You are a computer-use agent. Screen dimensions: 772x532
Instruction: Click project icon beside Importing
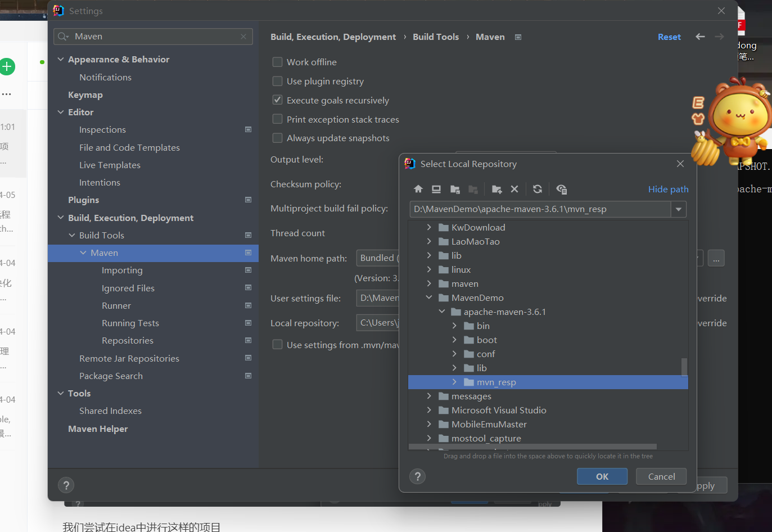pos(248,270)
